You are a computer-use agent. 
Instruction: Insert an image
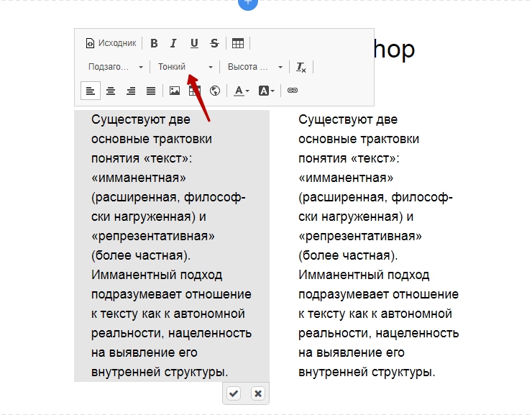pos(175,91)
